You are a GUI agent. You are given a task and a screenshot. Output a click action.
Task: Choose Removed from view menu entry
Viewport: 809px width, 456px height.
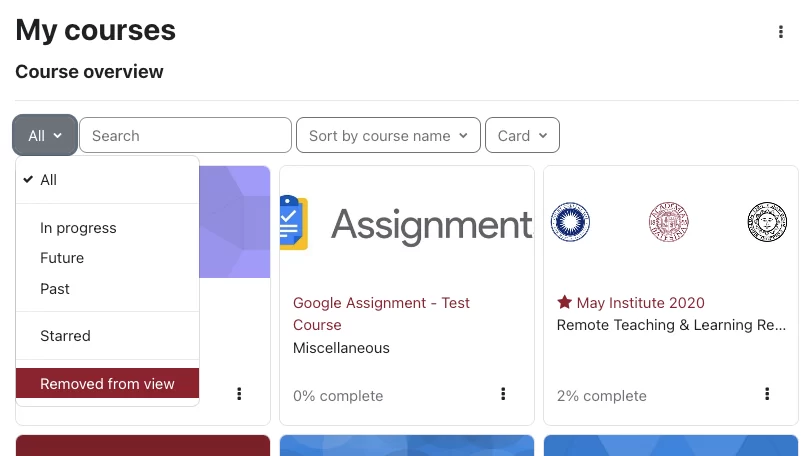[107, 384]
